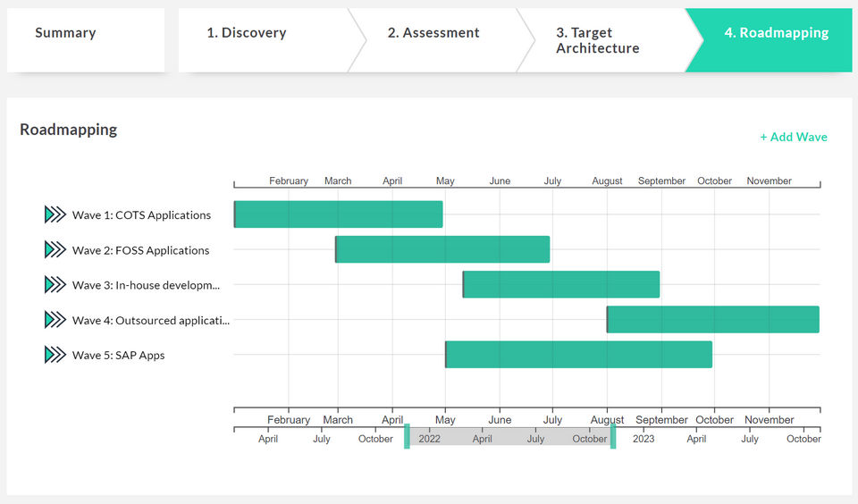Image resolution: width=858 pixels, height=504 pixels.
Task: Open the 3. Target Architecture step
Action: [597, 40]
